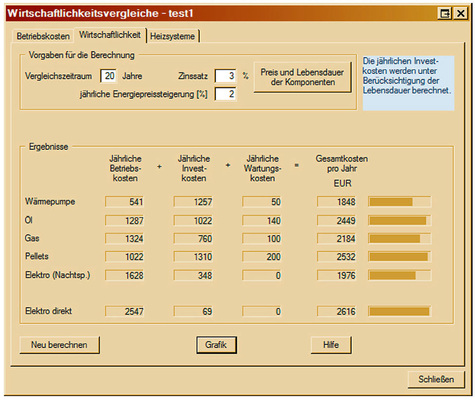The width and height of the screenshot is (475, 400).
Task: Click the restore window icon in title bar
Action: pos(445,13)
